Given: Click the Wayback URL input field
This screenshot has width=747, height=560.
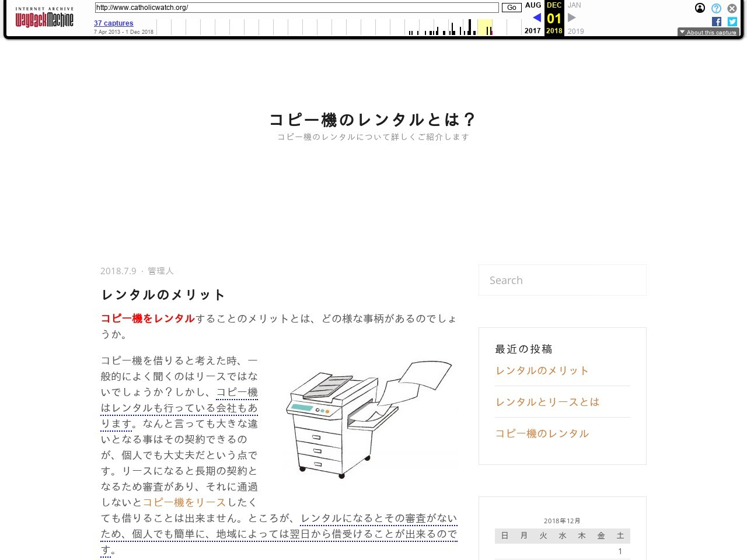Looking at the screenshot, I should (x=296, y=8).
